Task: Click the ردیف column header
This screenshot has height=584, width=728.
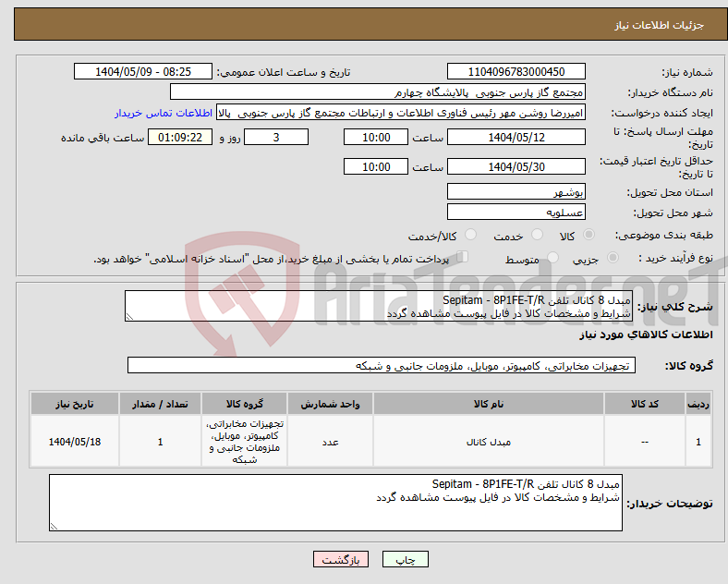Action: [x=698, y=404]
